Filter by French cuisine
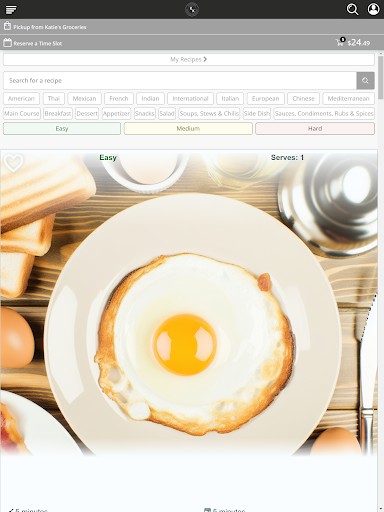This screenshot has height=512, width=384. (119, 99)
